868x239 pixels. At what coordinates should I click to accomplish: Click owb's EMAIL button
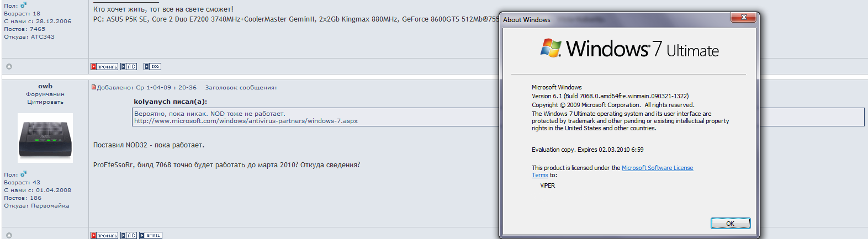(x=151, y=236)
